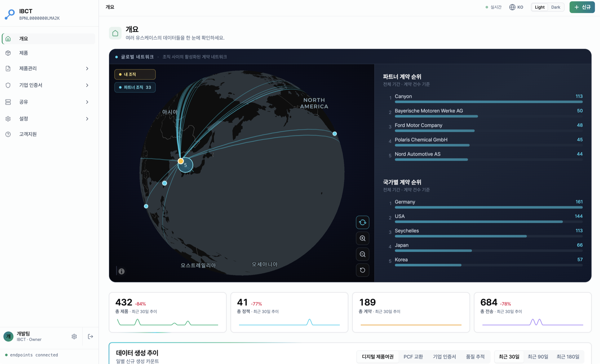Select the 최근 180일 range

pyautogui.click(x=568, y=357)
